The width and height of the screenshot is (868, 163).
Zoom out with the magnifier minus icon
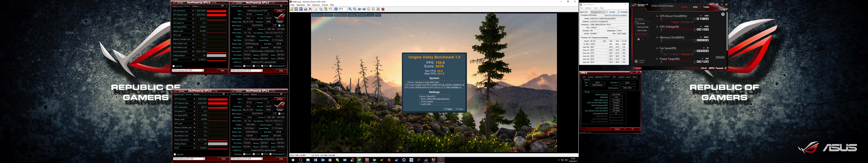pyautogui.click(x=355, y=9)
